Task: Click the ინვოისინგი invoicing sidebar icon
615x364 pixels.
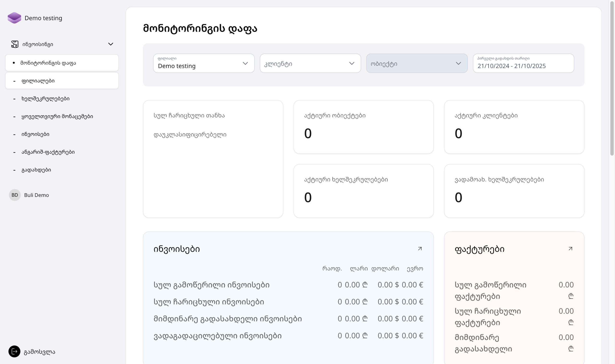Action: pos(15,44)
